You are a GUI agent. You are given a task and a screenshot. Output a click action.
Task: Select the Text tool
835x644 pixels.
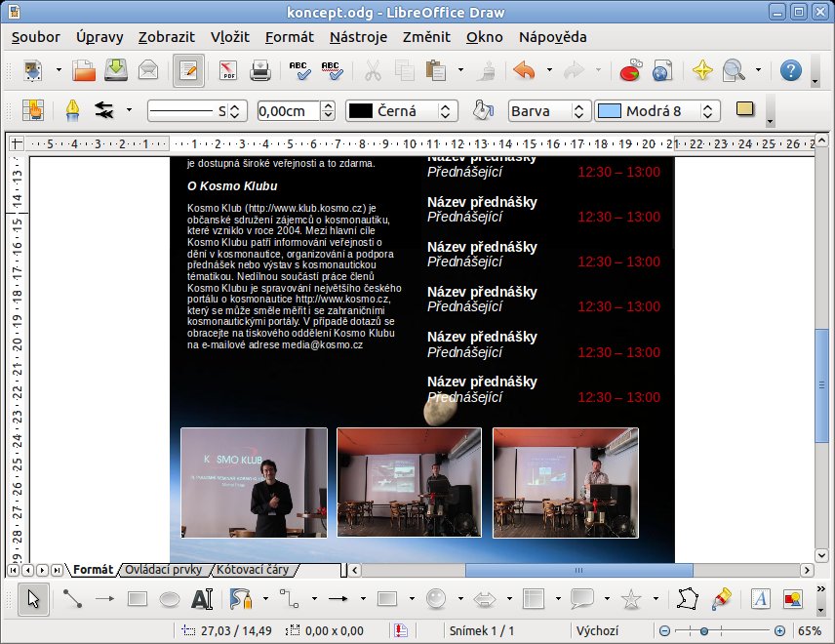click(x=202, y=599)
